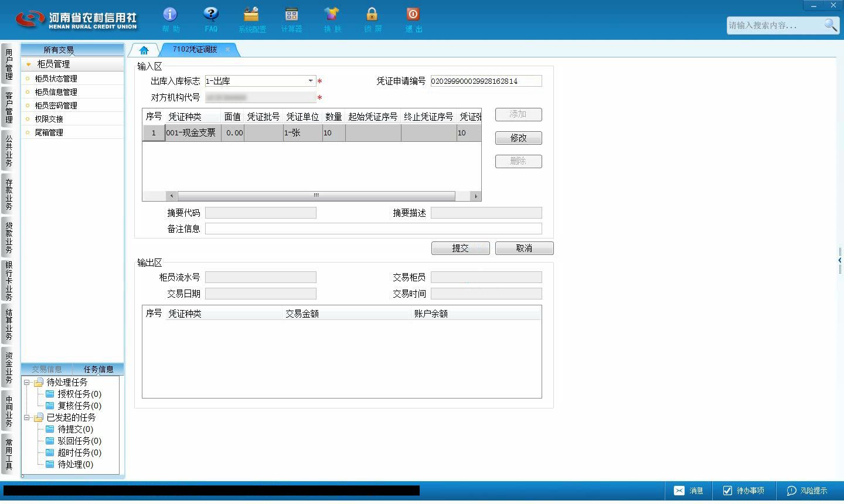
Task: Select row 1 序号 cell
Action: click(x=154, y=133)
